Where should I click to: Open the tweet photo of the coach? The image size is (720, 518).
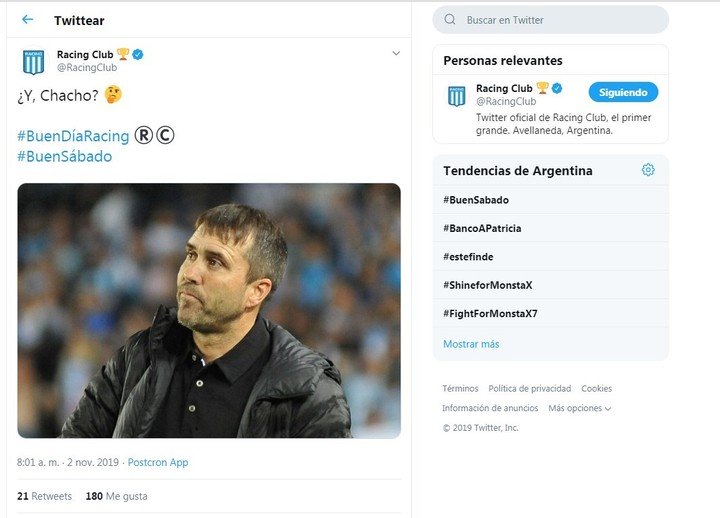209,310
